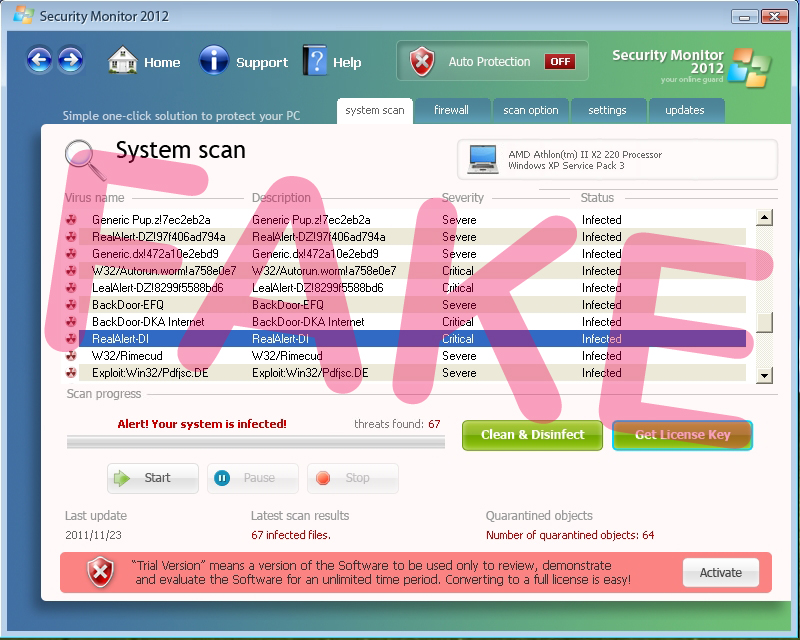
Task: Click the 2011/11/23 last update date
Action: click(93, 535)
